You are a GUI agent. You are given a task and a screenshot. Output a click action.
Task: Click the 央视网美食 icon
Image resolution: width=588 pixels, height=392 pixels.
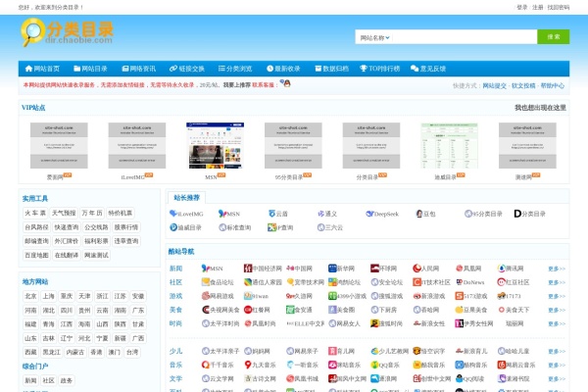(206, 310)
